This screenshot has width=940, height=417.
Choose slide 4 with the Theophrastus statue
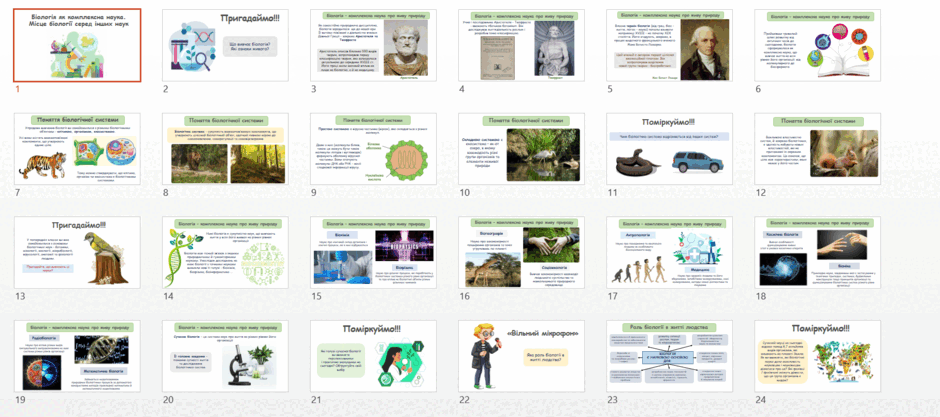[521, 45]
